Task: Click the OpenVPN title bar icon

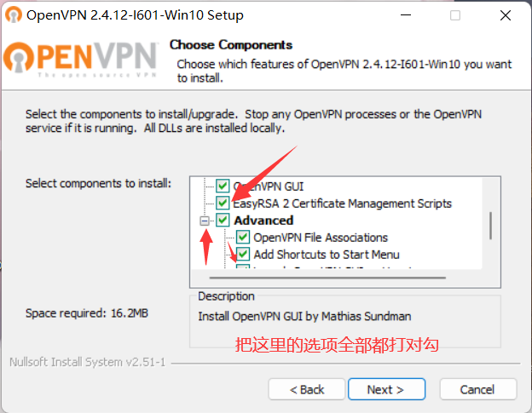Action: (x=14, y=15)
